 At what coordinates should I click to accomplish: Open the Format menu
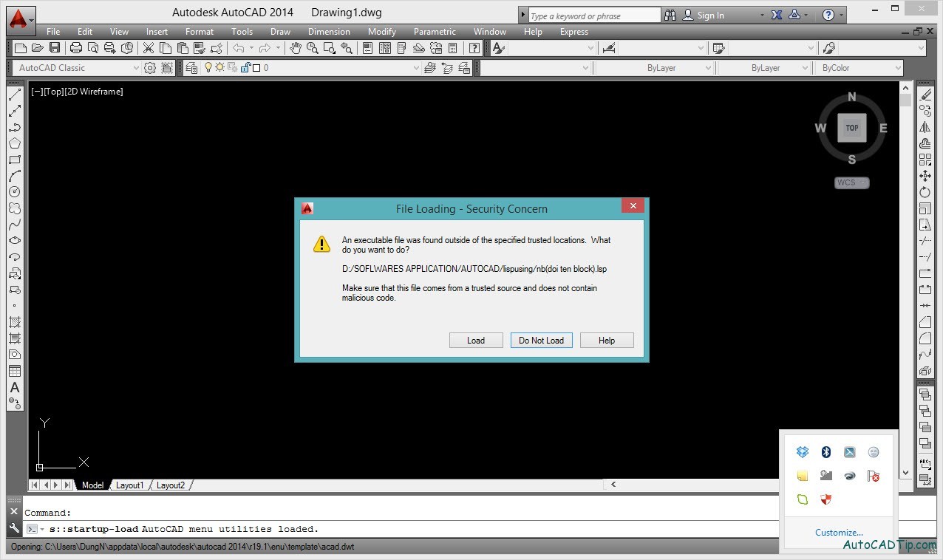point(200,32)
